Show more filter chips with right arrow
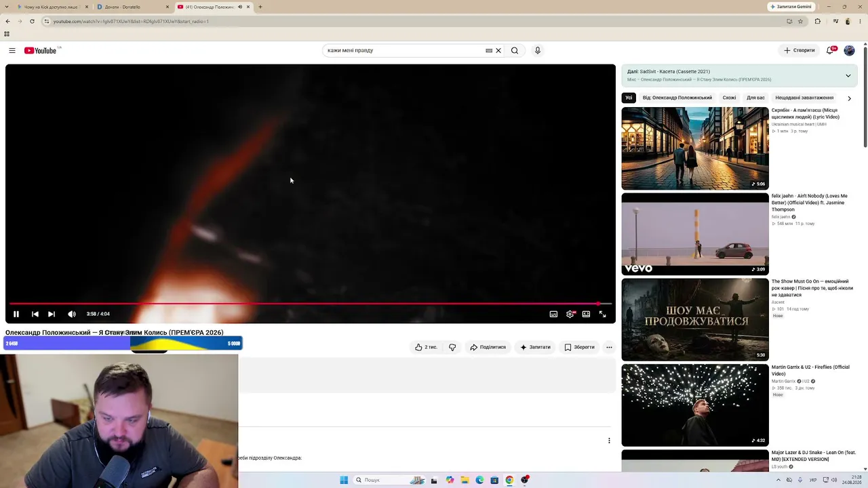 point(849,98)
